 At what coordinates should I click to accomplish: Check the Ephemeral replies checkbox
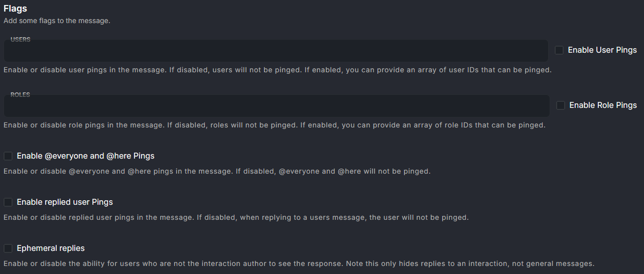8,248
